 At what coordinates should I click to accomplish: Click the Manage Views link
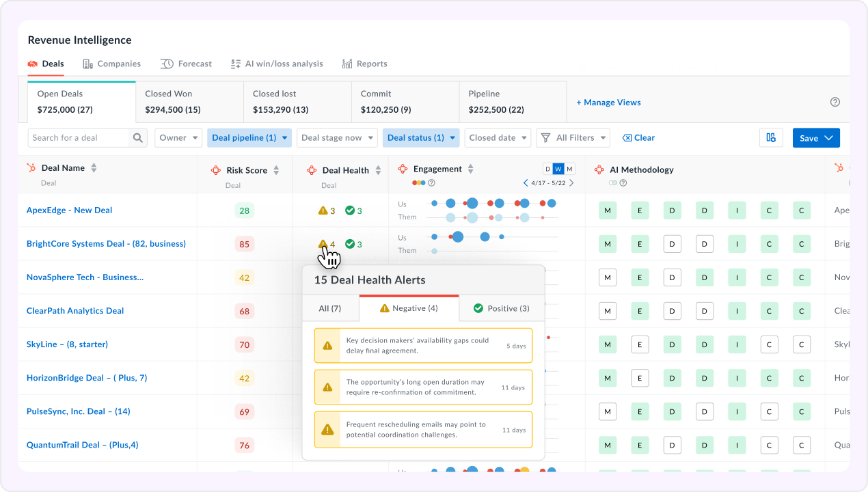[608, 102]
